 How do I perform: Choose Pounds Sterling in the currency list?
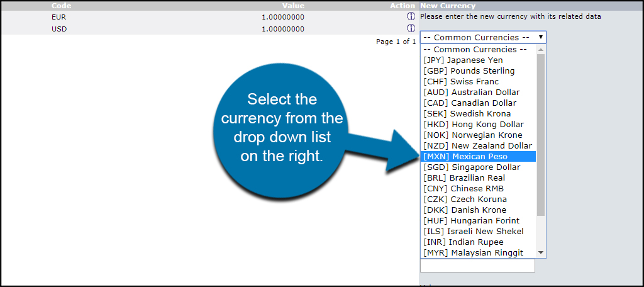point(469,71)
